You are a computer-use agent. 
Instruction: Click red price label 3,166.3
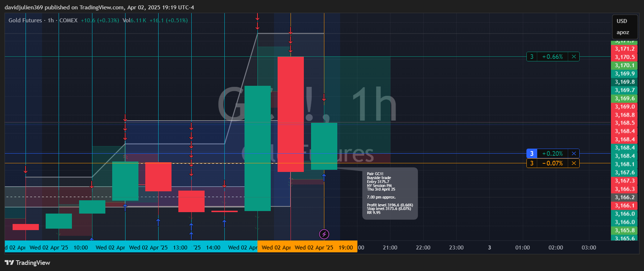point(625,189)
